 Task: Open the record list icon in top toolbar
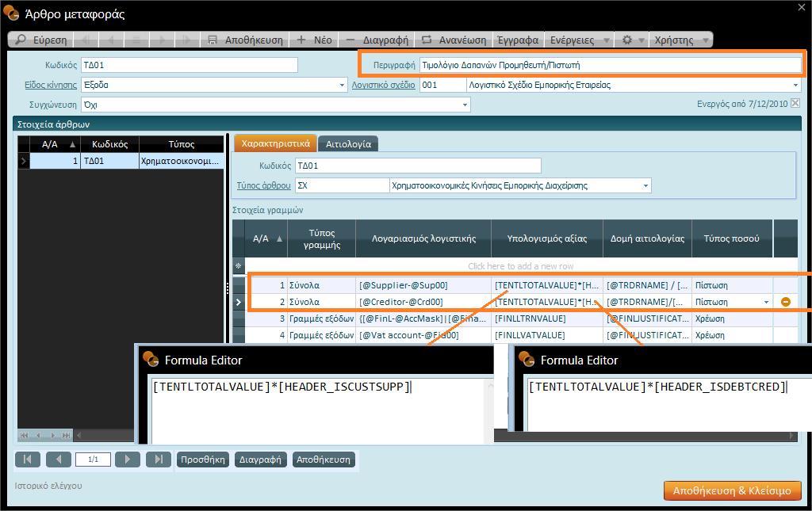click(136, 40)
